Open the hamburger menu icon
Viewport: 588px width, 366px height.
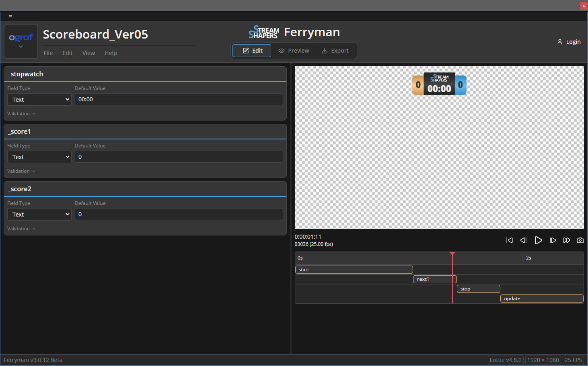pos(10,16)
